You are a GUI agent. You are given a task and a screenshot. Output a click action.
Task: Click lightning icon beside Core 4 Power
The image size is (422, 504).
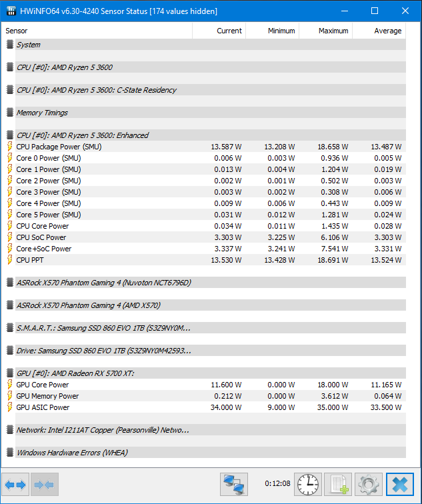tap(10, 203)
